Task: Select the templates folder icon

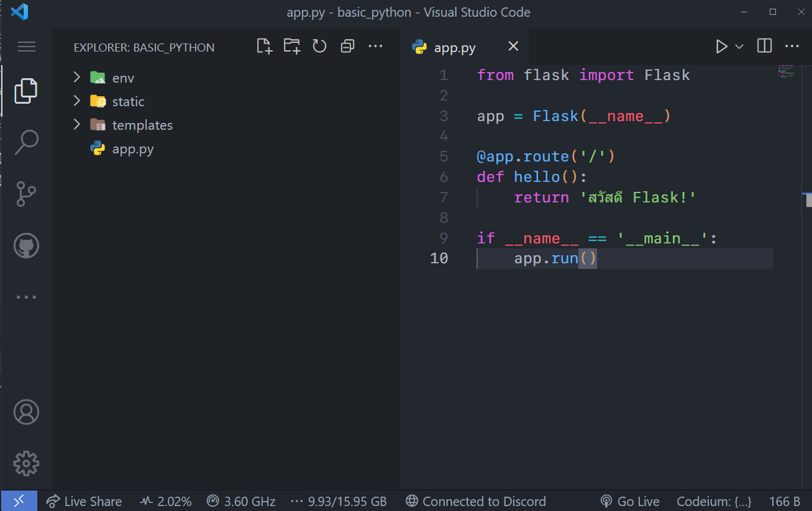Action: 98,125
